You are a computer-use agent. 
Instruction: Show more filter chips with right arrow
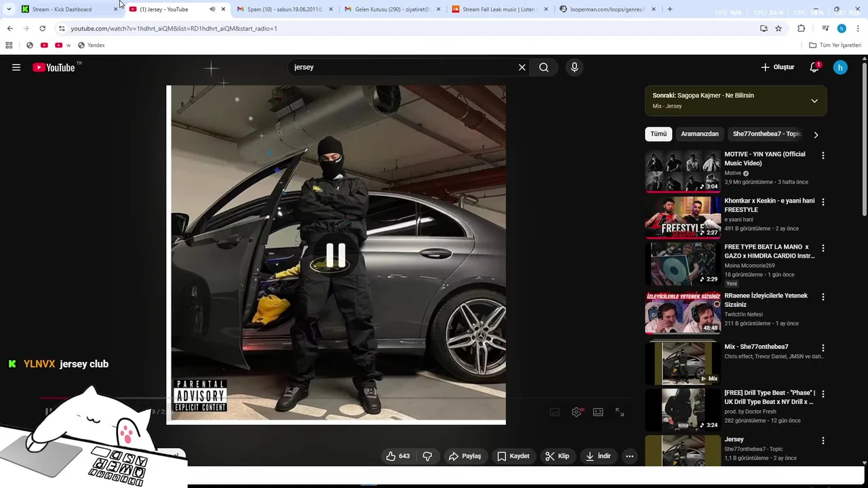coord(816,134)
